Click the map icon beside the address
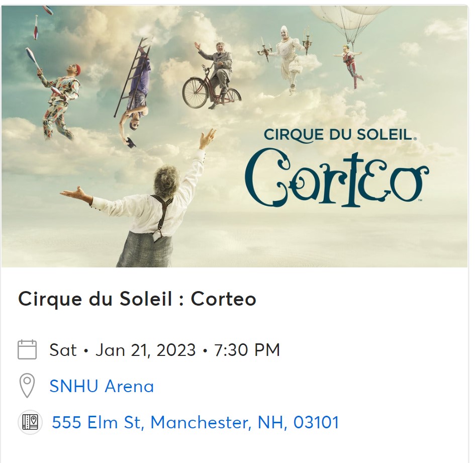476x463 pixels. (x=30, y=422)
